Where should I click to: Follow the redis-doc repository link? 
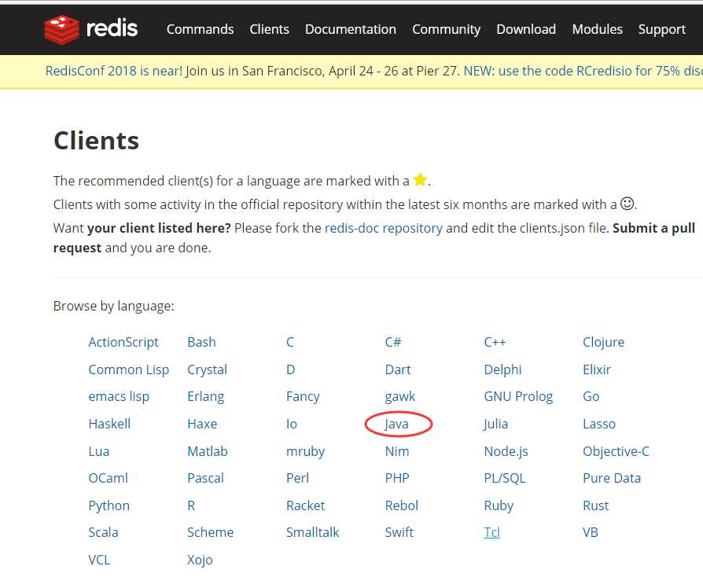pos(383,228)
